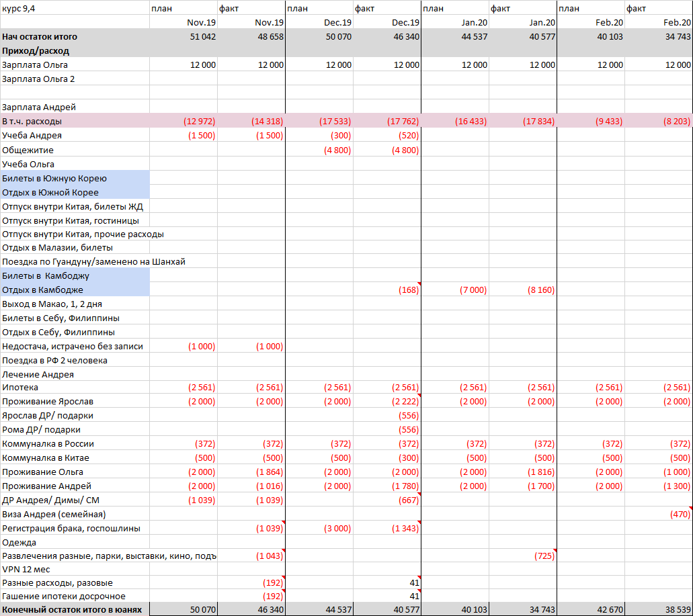Click the 'Билеты в Южную Корею' cell
This screenshot has height=616, width=693.
[x=75, y=178]
